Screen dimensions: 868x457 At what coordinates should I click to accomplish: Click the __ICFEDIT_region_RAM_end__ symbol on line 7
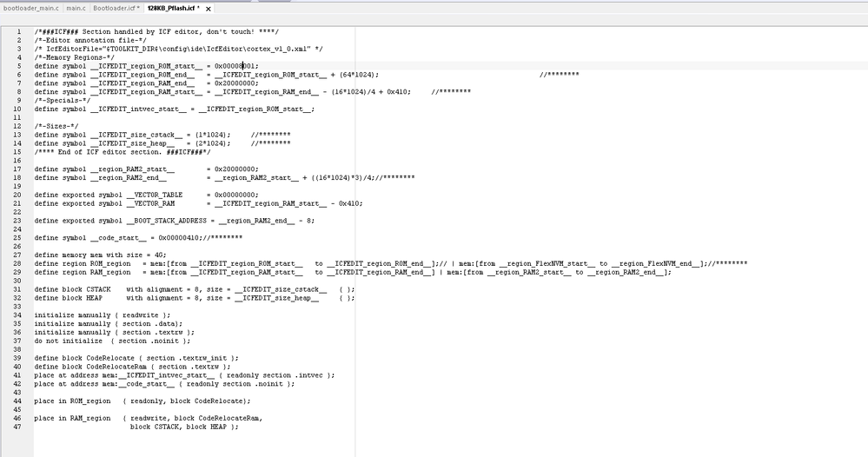pos(142,83)
